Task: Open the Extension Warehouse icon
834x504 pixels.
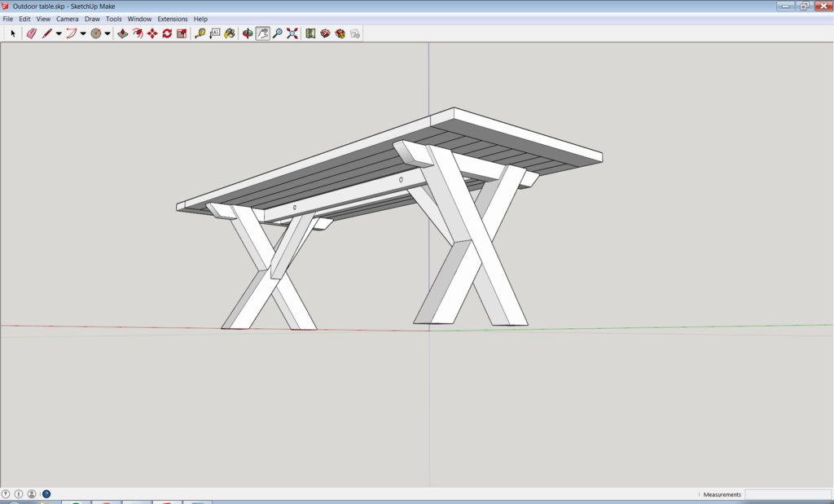Action: pyautogui.click(x=340, y=33)
